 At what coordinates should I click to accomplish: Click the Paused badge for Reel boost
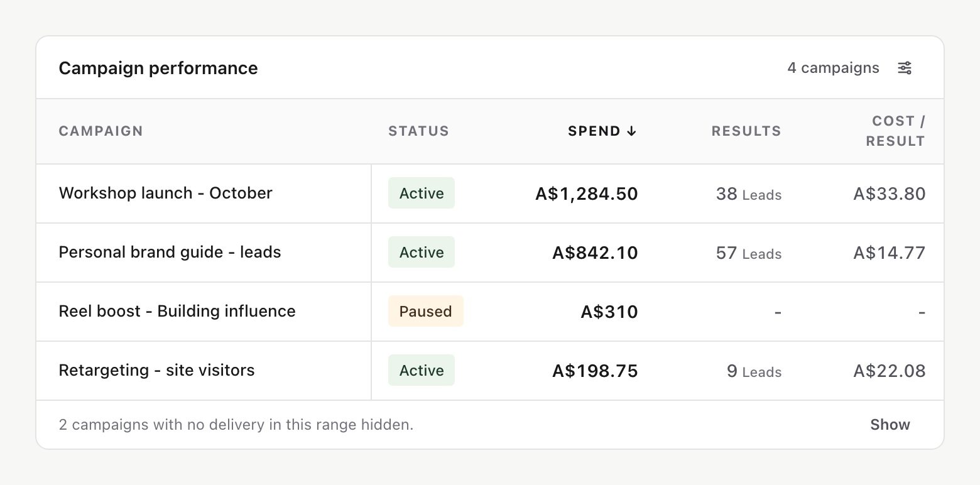[x=426, y=312]
